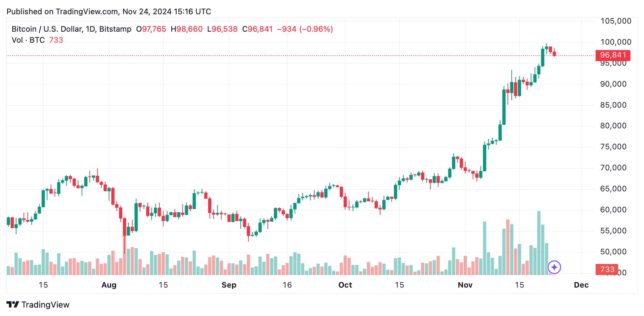Select the Nov label on time axis
This screenshot has height=316, width=644.
point(465,285)
